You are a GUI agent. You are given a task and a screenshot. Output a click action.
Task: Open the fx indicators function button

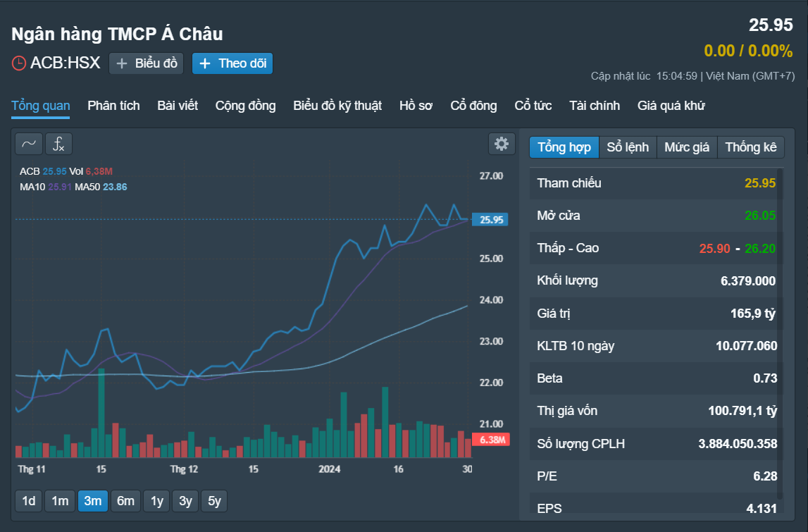point(58,144)
